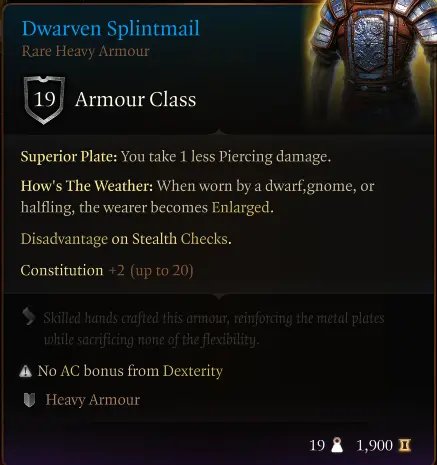Click the Heavy Armour proficiency label
Viewport: 437px width, 465px height.
[x=93, y=400]
